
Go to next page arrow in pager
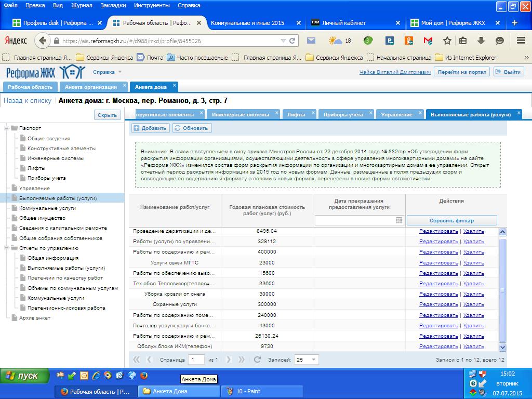pos(229,360)
